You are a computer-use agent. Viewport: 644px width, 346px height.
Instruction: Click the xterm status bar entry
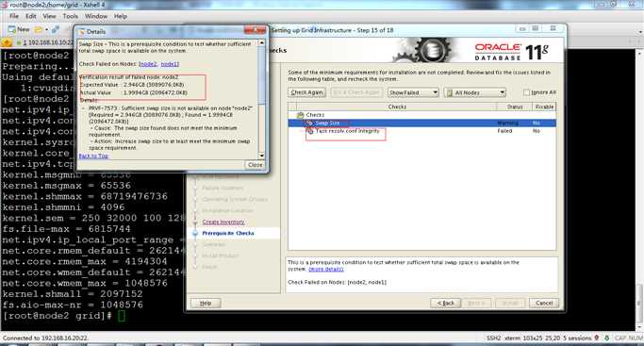(512, 338)
